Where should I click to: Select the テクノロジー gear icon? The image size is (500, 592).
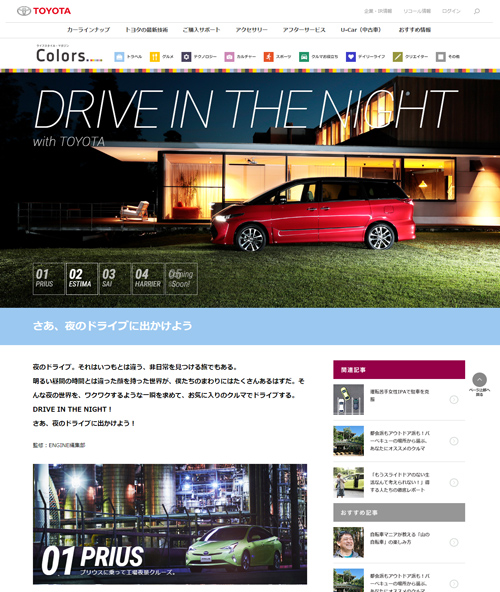click(186, 57)
